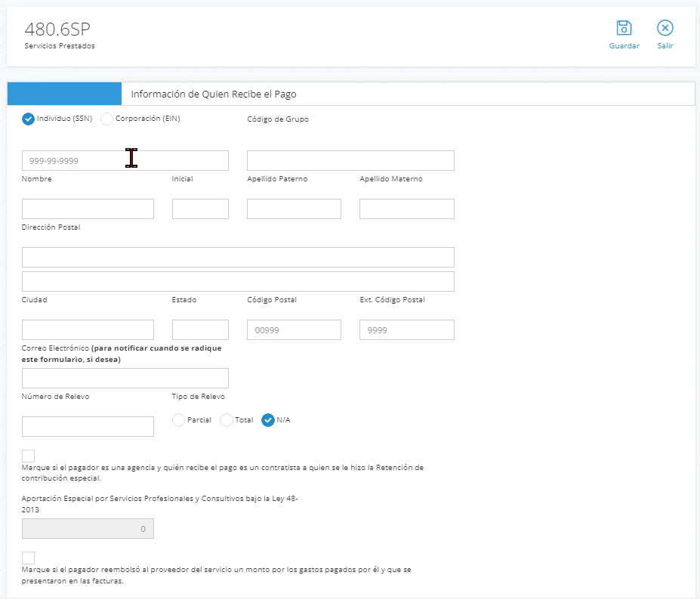Click the Correo Electrónico input field

pyautogui.click(x=125, y=378)
